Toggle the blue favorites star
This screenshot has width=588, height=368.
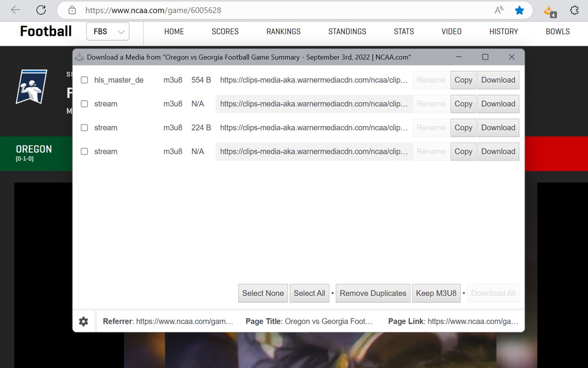click(520, 10)
